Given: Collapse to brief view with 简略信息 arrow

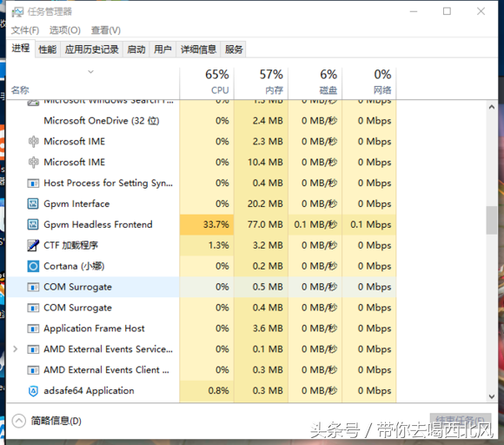Looking at the screenshot, I should 18,421.
